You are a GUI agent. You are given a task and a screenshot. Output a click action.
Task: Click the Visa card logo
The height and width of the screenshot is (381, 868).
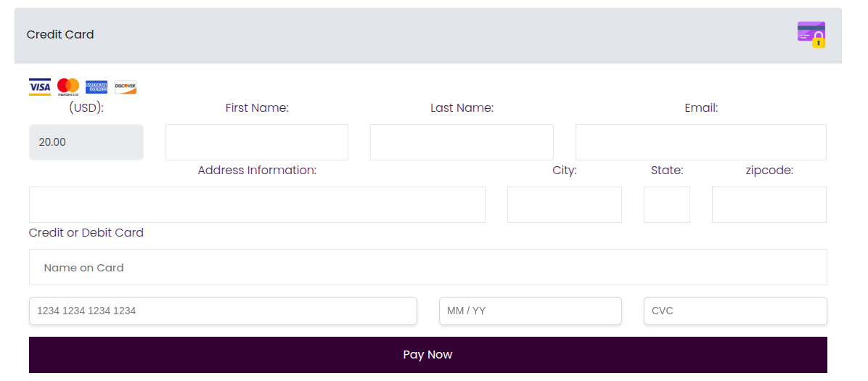click(40, 87)
